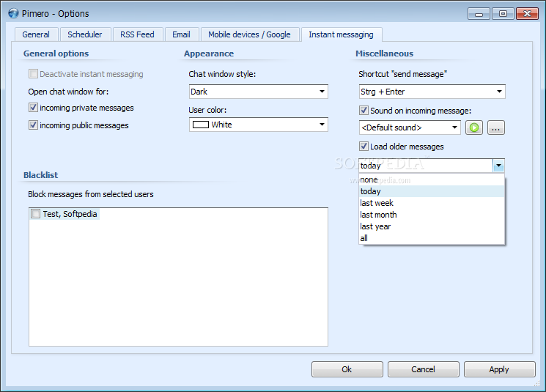Check Test, Softpedia in the blacklist

point(35,213)
